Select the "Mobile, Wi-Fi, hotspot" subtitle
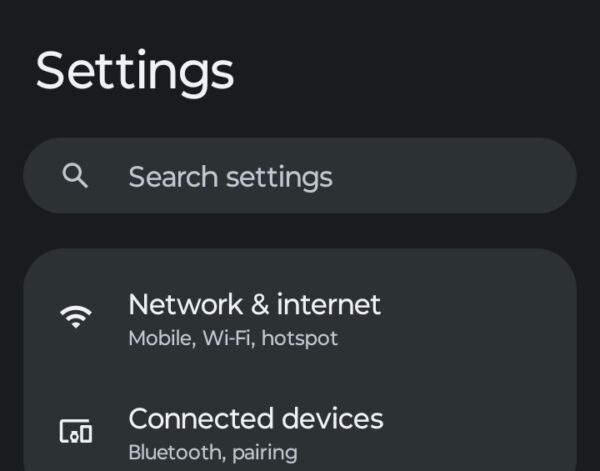 (233, 338)
